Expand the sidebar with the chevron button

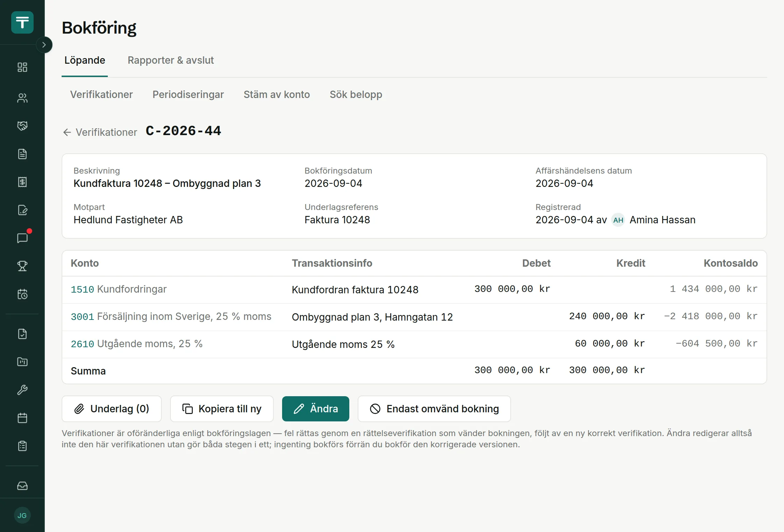(44, 45)
